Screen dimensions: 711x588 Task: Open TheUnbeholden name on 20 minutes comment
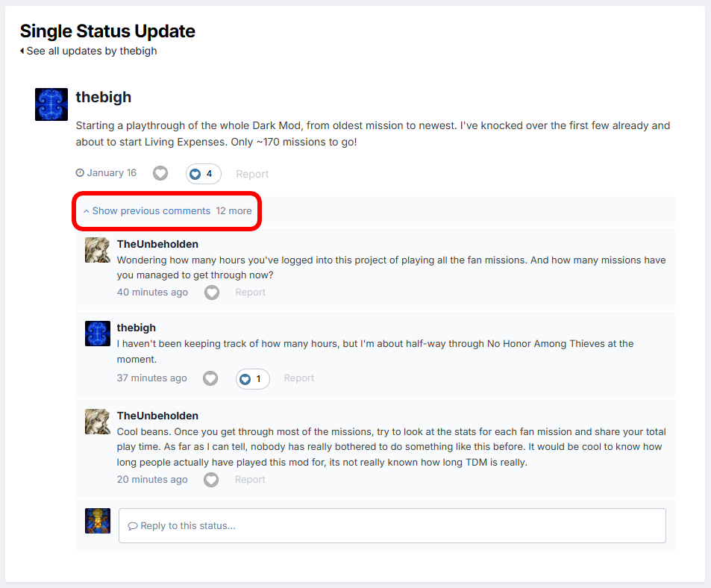157,416
